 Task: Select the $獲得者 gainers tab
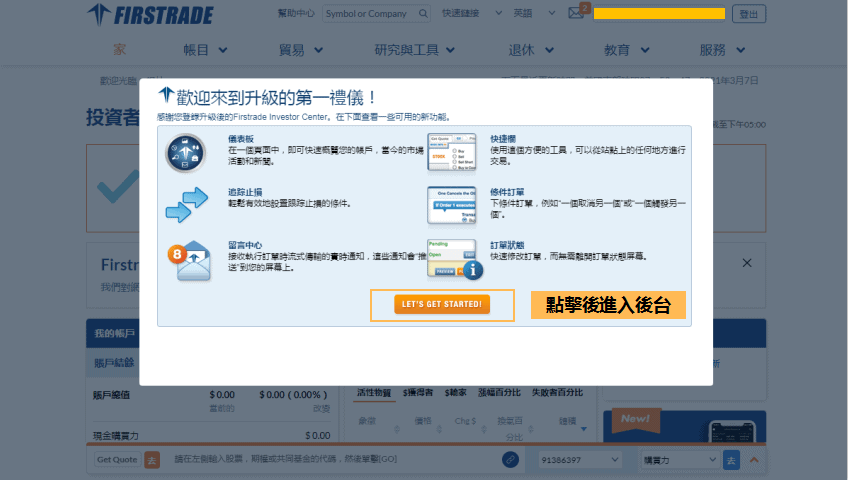[x=418, y=392]
